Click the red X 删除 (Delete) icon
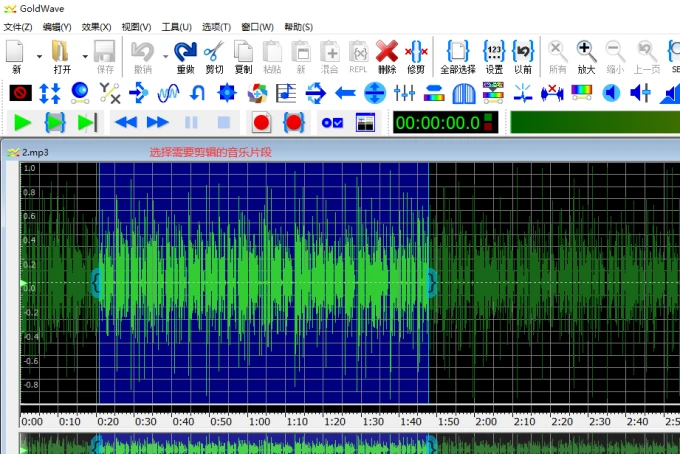680x454 pixels. [x=387, y=51]
